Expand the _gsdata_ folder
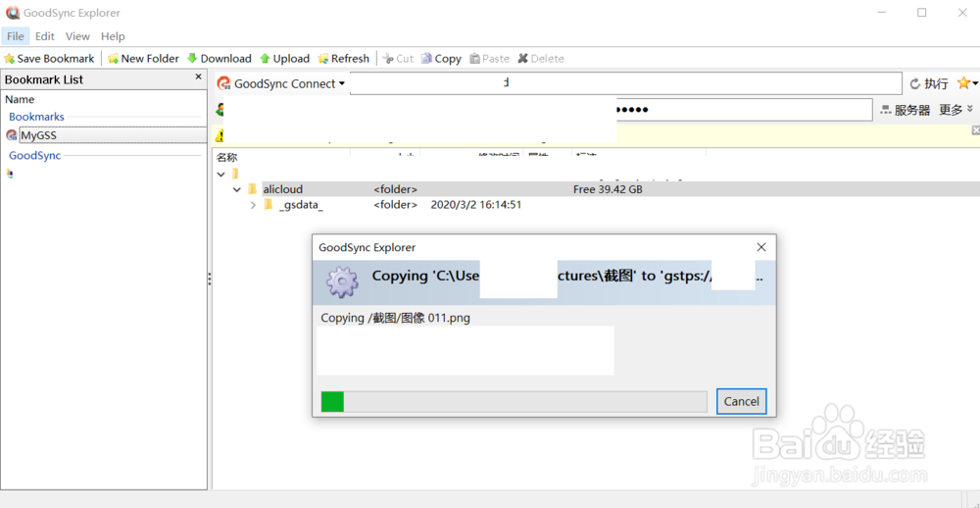 [253, 205]
